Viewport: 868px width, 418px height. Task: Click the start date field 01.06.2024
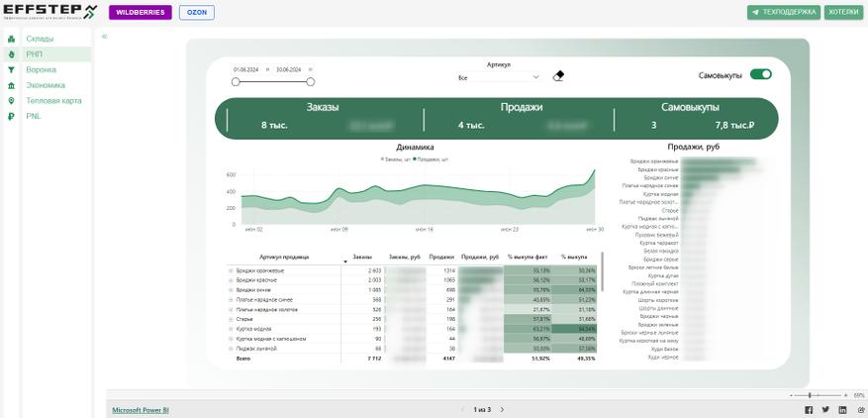tap(246, 70)
